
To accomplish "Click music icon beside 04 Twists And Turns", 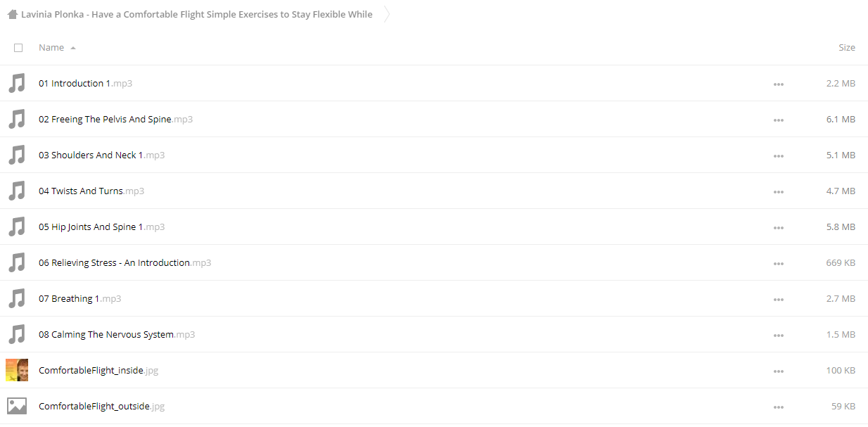I will (x=16, y=191).
